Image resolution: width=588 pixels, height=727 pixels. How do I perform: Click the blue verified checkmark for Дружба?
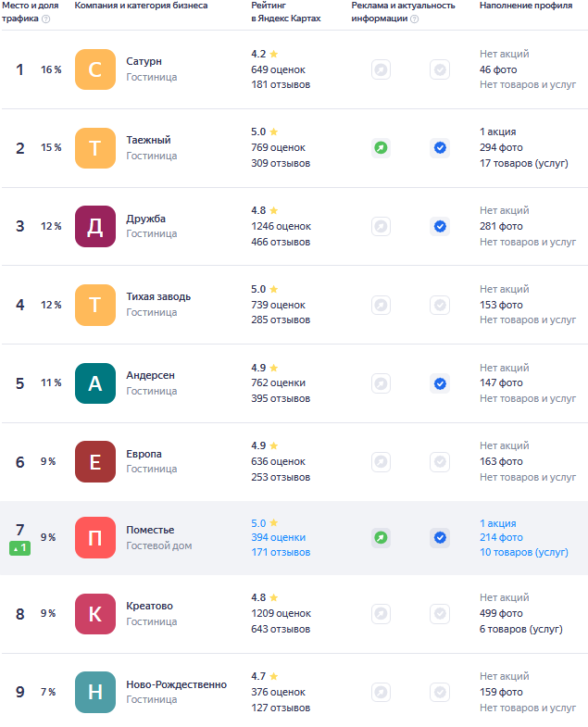(x=440, y=226)
